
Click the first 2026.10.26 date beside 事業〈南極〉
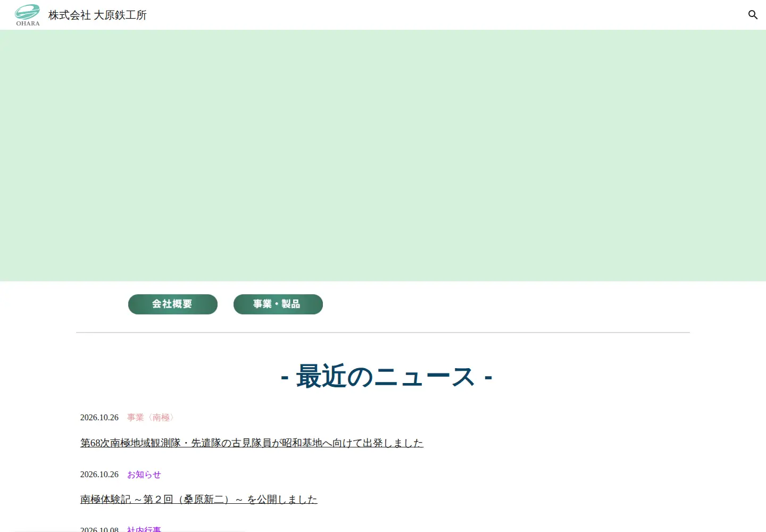99,418
